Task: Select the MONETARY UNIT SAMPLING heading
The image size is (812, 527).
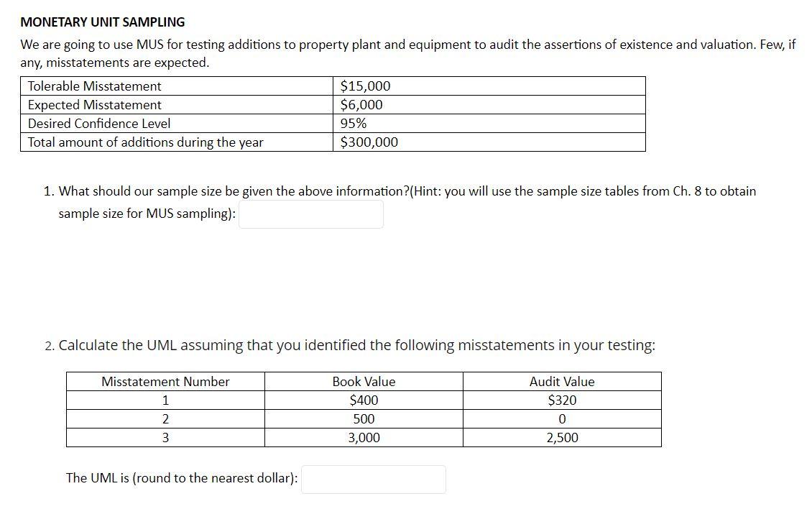Action: [x=102, y=22]
